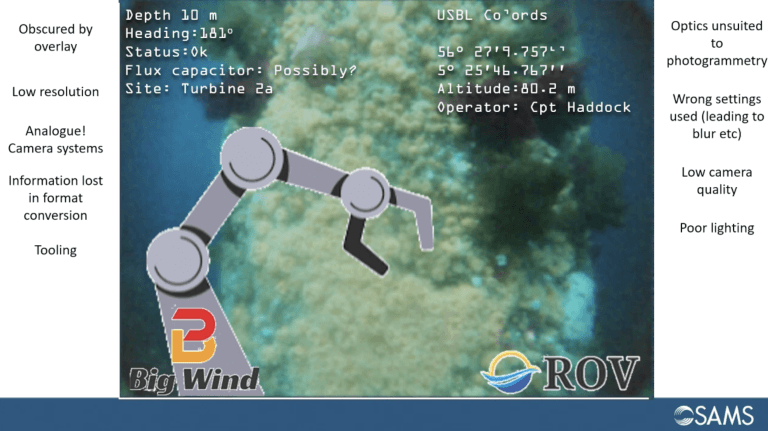The image size is (768, 431).
Task: Click the SAMS logo in footer
Action: pyautogui.click(x=715, y=415)
